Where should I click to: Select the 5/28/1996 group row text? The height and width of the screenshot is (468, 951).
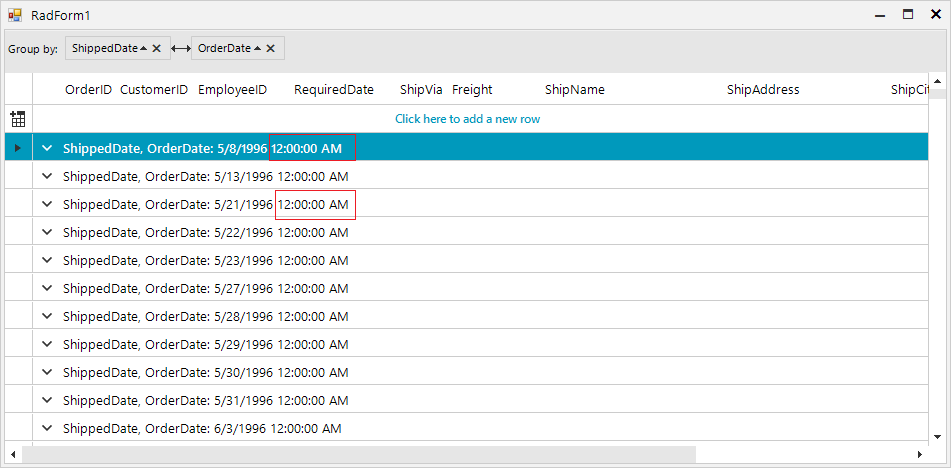tap(206, 316)
